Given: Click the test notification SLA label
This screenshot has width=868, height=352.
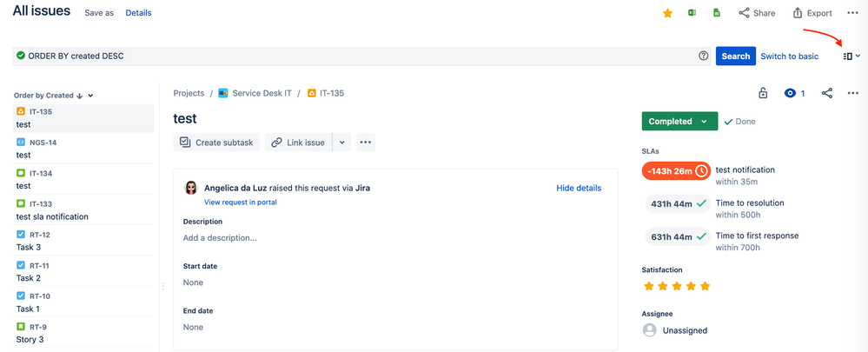Looking at the screenshot, I should tap(745, 169).
